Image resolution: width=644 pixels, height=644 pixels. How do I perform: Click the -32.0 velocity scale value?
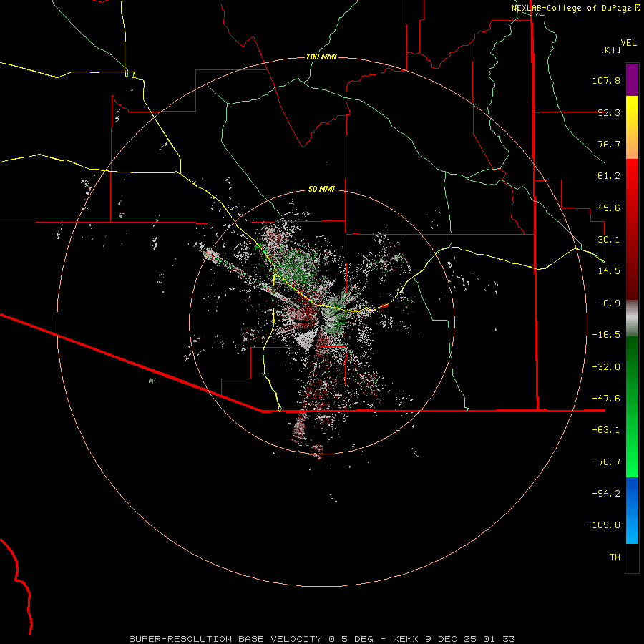(606, 367)
